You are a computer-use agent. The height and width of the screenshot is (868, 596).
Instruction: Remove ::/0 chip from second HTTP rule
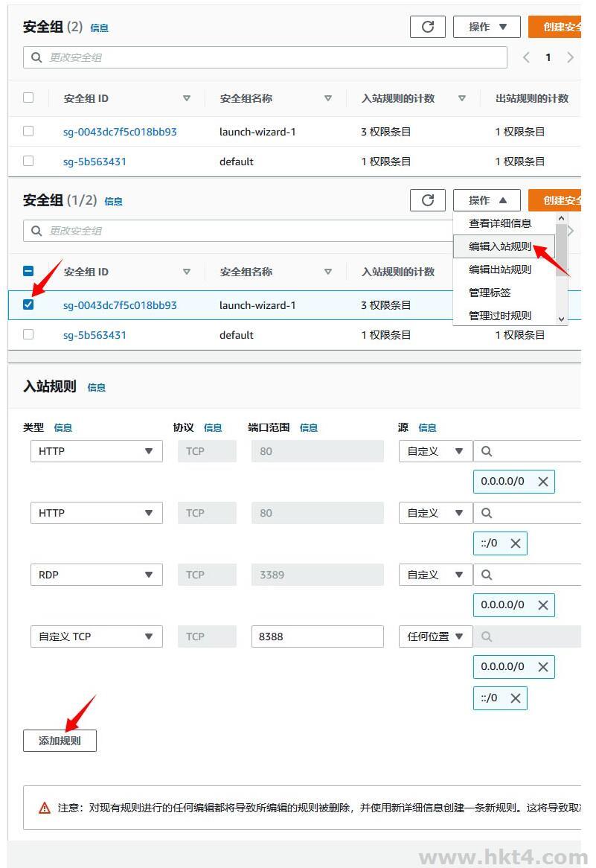(515, 543)
